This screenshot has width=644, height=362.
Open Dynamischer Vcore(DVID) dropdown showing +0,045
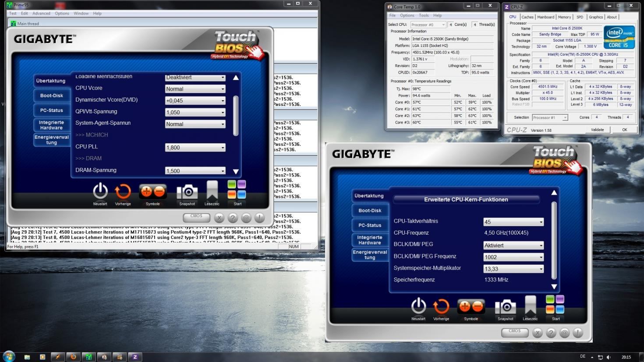[x=195, y=101]
